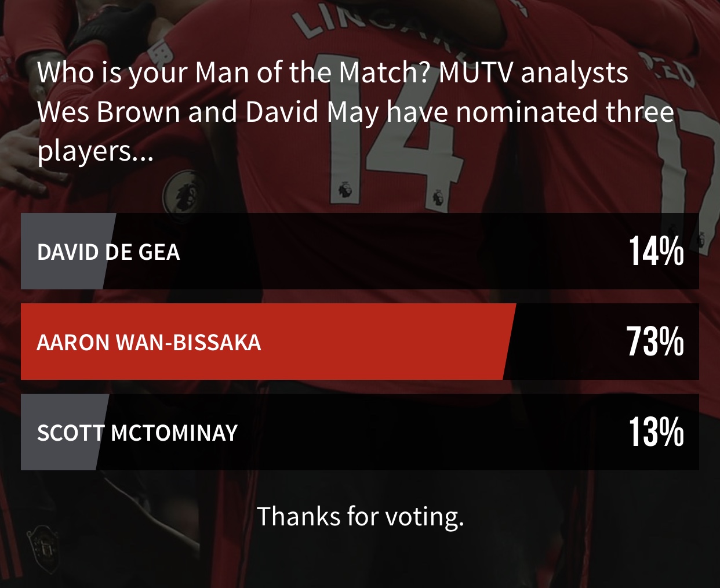Click the 13% vote percentage
The width and height of the screenshot is (720, 588).
(x=656, y=432)
